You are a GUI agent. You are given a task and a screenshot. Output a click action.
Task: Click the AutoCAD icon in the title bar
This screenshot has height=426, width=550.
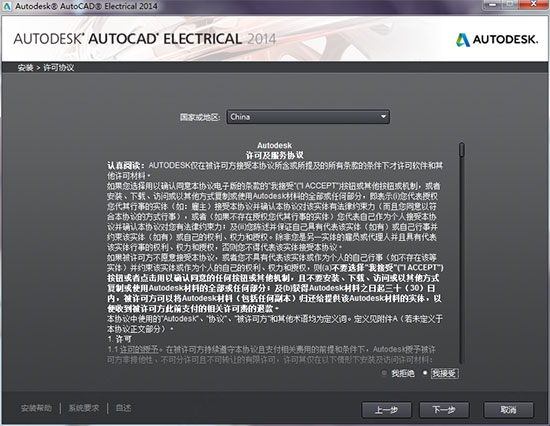pyautogui.click(x=7, y=6)
